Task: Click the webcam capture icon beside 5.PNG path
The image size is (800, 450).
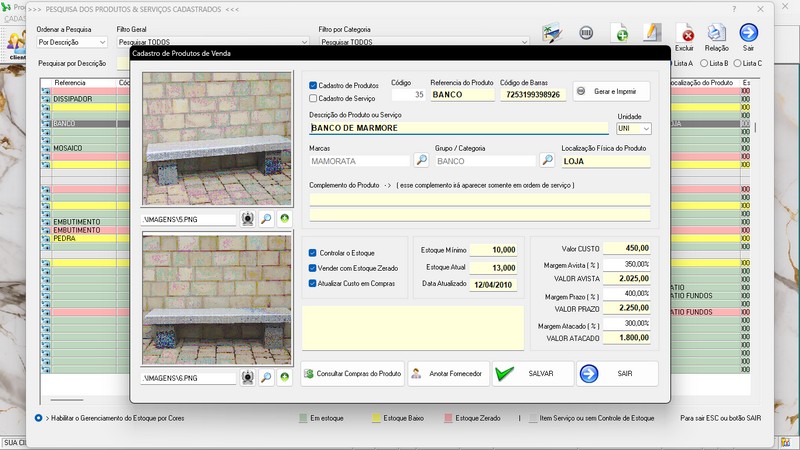Action: (x=248, y=218)
